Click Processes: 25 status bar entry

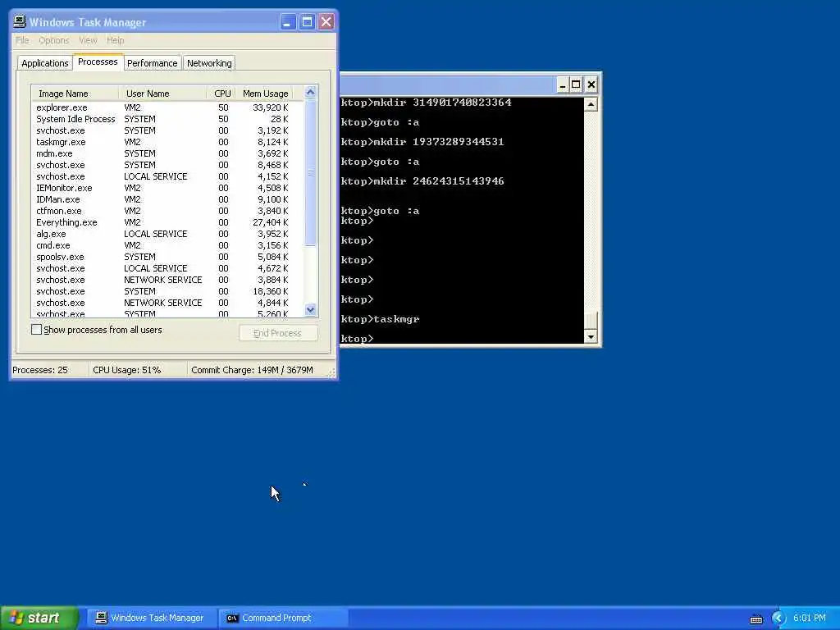(x=40, y=370)
